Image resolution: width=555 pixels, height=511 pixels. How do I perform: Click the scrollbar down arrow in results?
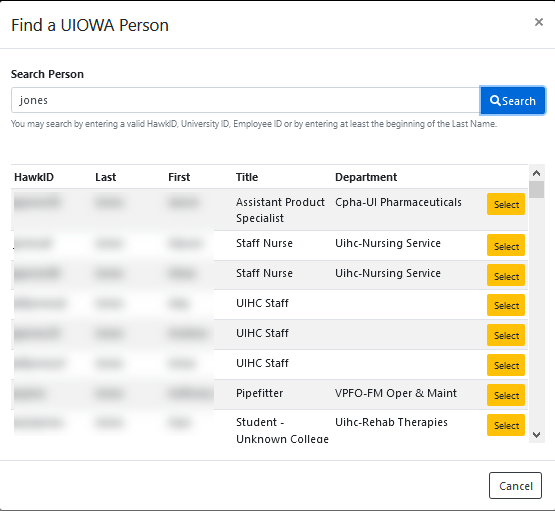click(x=536, y=435)
